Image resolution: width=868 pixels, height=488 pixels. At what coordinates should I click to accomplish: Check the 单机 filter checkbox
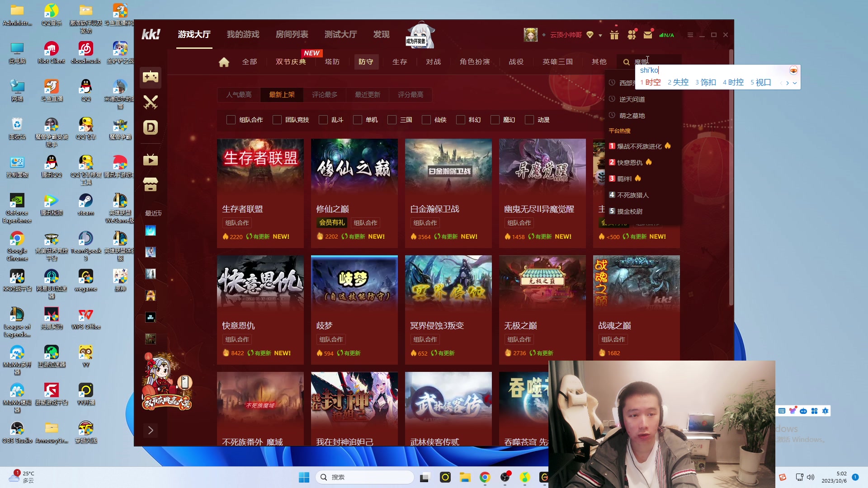pyautogui.click(x=358, y=120)
